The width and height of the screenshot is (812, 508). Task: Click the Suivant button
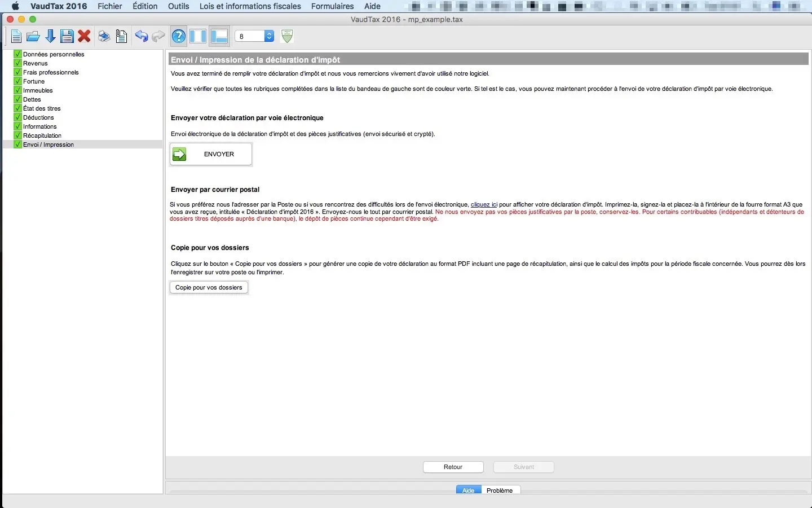click(x=524, y=467)
